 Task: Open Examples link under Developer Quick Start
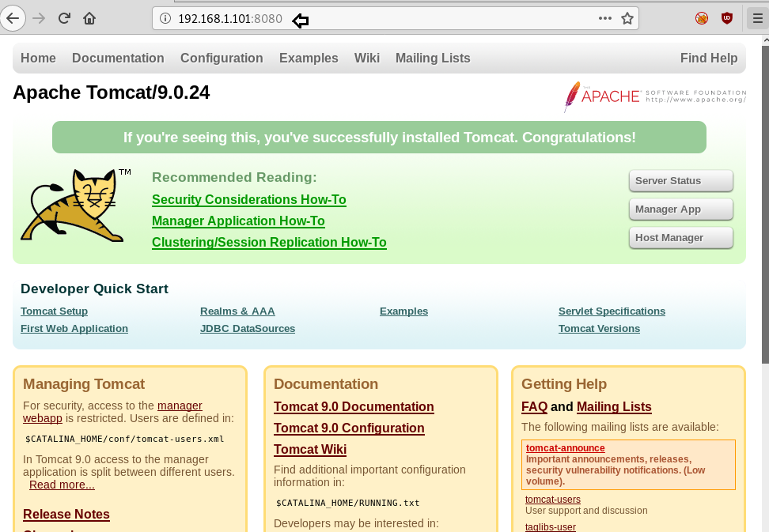pos(403,311)
